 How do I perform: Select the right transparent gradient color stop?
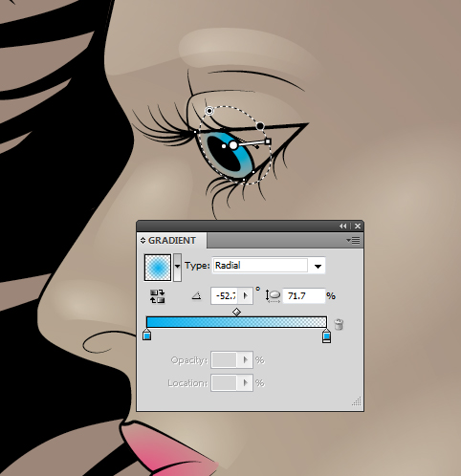(x=326, y=336)
